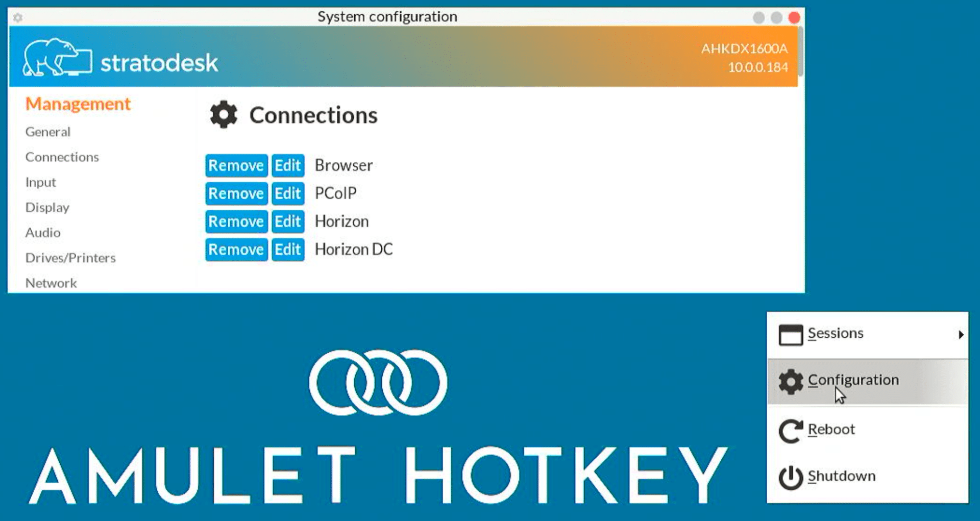
Task: Click the System configuration vertical scrollbar
Action: coord(801,51)
